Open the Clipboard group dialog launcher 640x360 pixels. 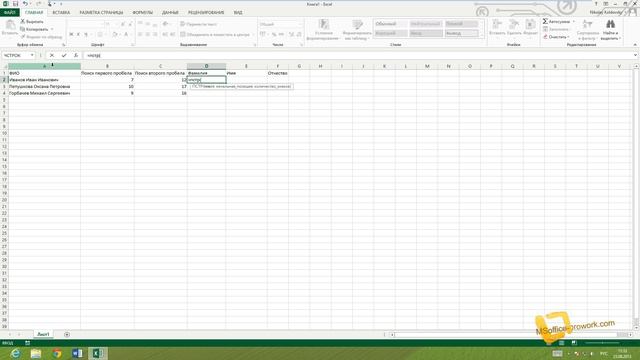pyautogui.click(x=63, y=45)
